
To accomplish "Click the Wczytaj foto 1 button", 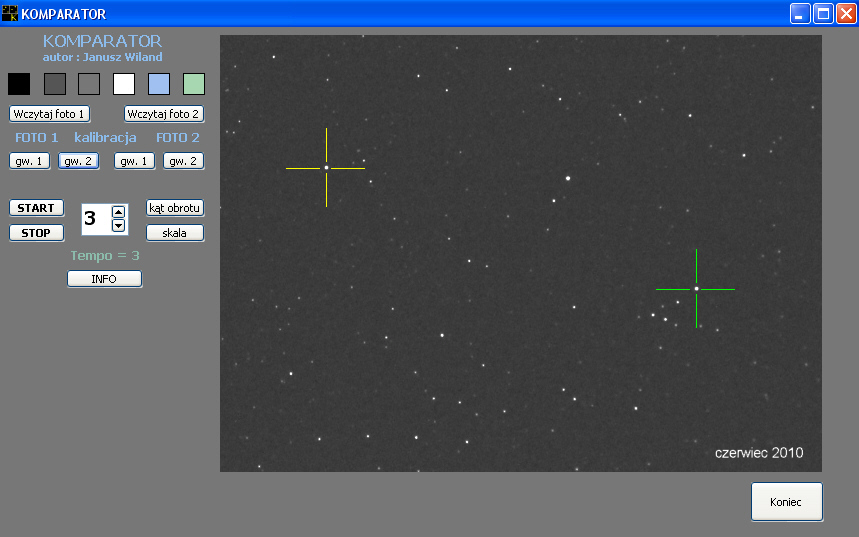I will coord(49,114).
